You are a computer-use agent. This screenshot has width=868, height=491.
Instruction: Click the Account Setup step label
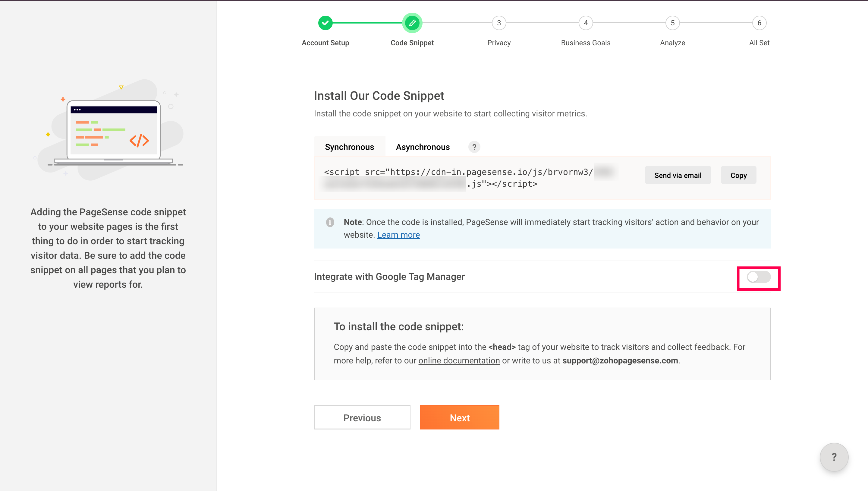click(325, 43)
